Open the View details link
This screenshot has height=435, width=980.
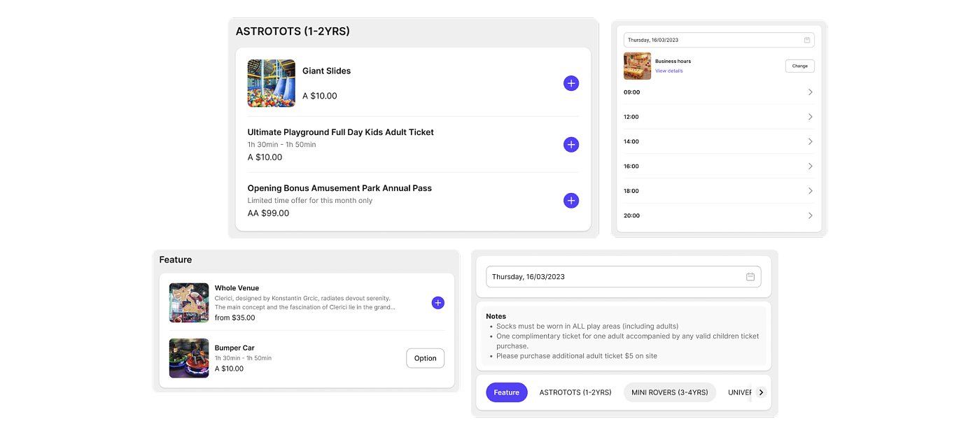669,71
